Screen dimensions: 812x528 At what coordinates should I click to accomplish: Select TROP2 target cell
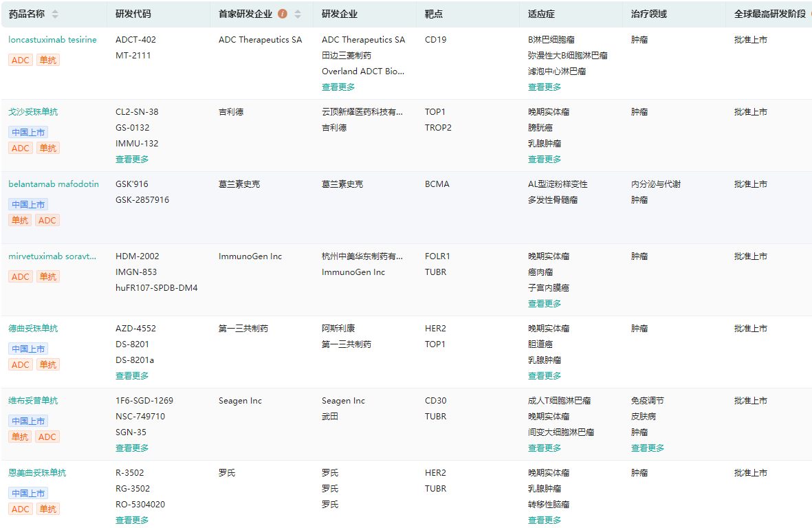[x=438, y=127]
